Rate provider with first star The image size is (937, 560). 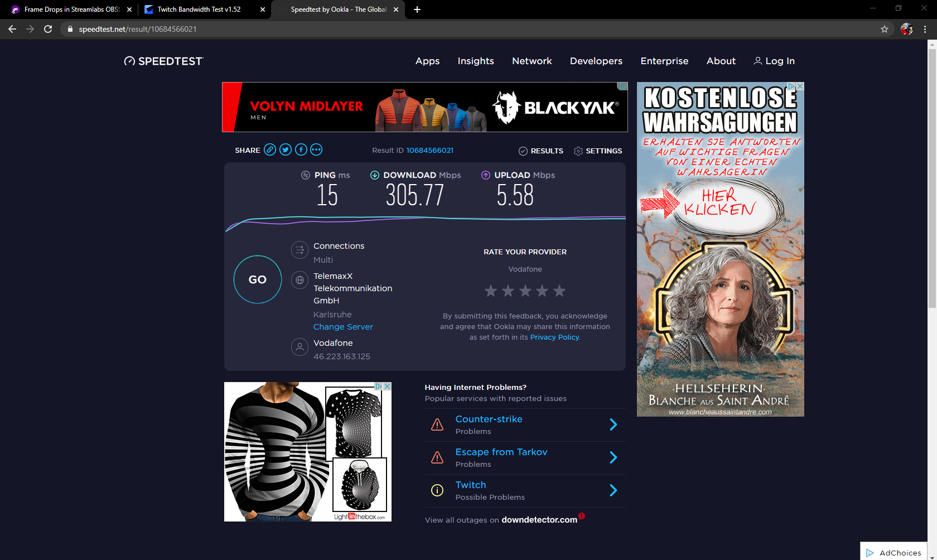(491, 291)
